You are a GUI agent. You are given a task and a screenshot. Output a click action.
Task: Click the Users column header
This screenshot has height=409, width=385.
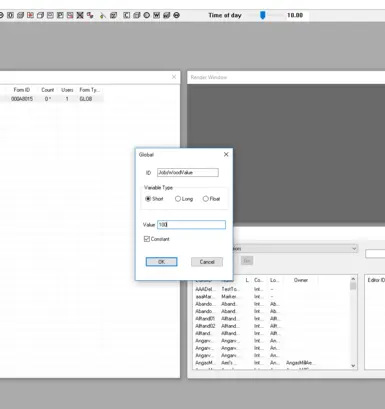tap(67, 90)
